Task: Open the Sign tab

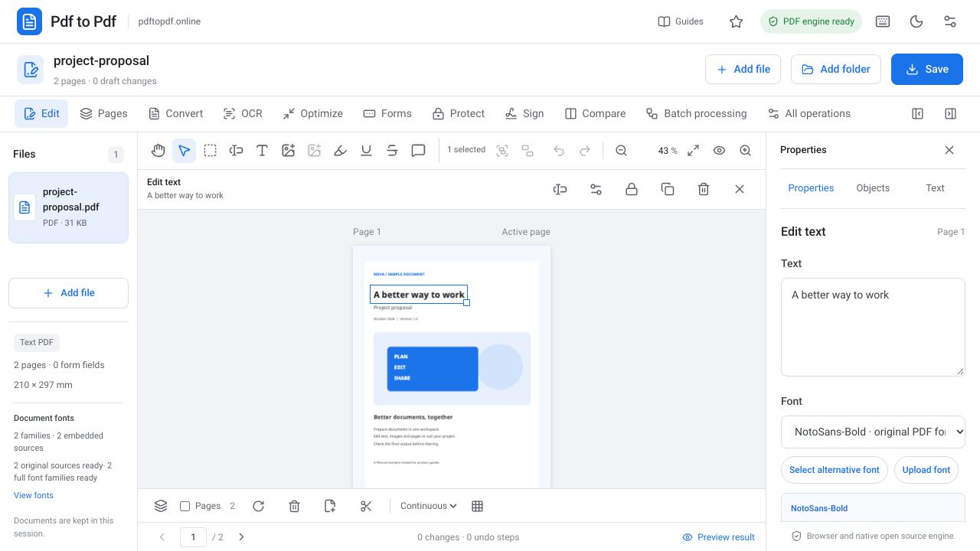Action: (x=524, y=113)
